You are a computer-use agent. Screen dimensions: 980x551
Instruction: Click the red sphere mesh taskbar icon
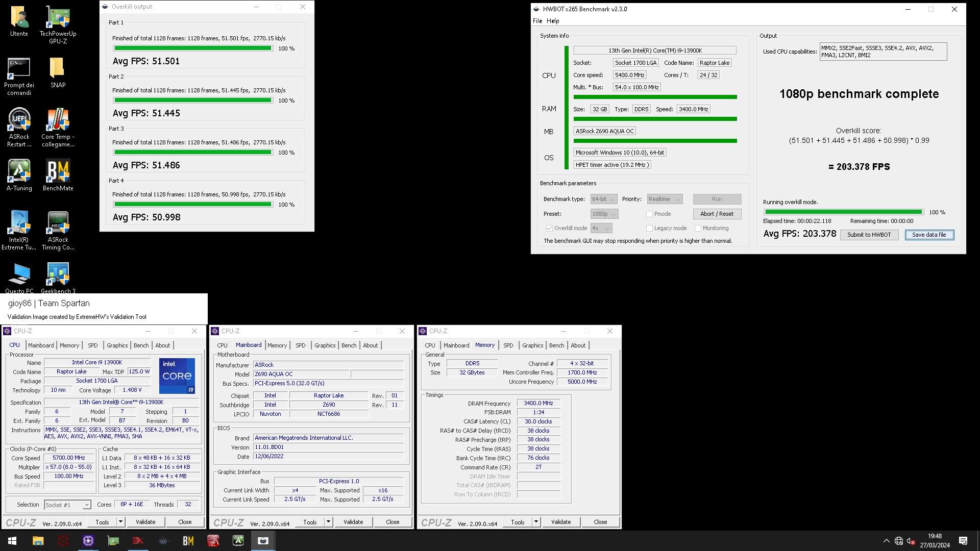tap(63, 541)
